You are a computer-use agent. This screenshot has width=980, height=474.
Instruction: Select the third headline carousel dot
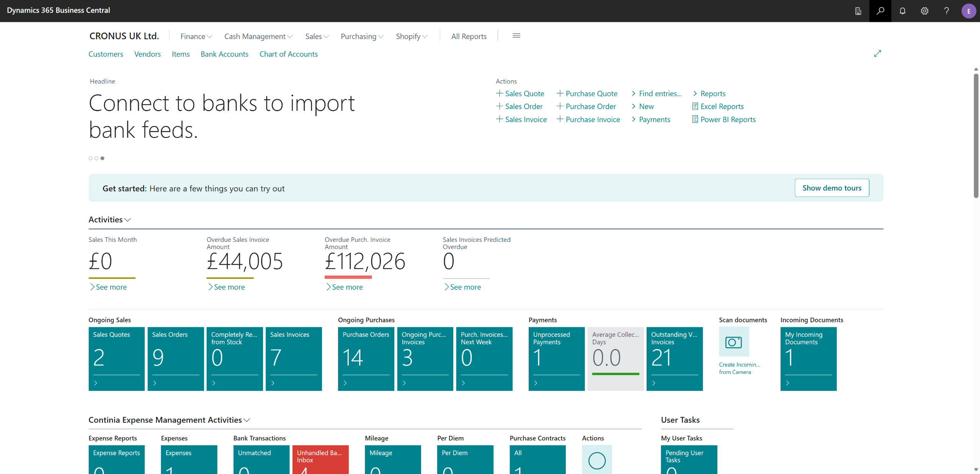[x=102, y=158]
